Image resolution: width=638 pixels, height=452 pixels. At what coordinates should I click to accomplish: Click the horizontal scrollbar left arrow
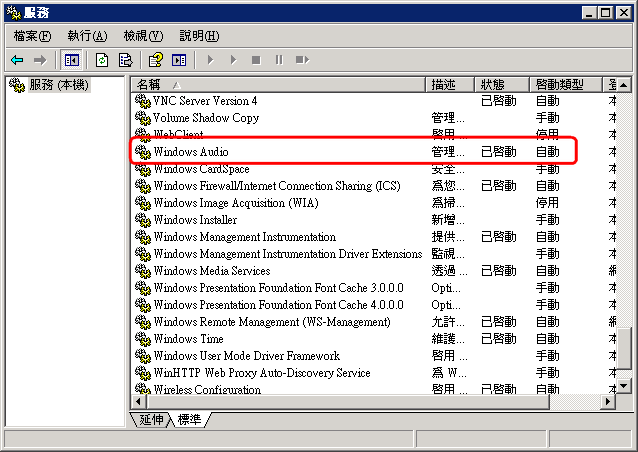click(x=139, y=401)
